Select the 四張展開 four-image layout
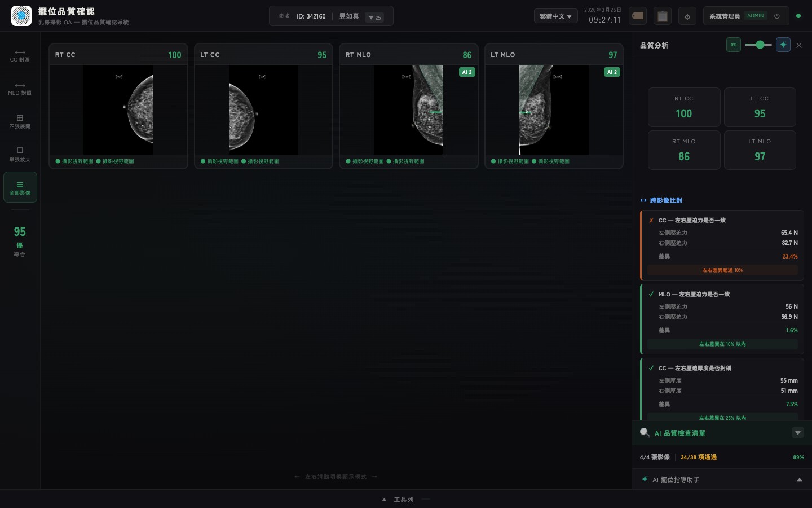812x508 pixels. coord(20,121)
